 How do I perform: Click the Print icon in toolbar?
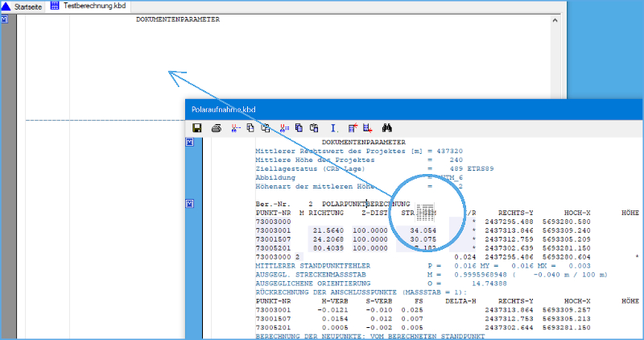point(216,127)
